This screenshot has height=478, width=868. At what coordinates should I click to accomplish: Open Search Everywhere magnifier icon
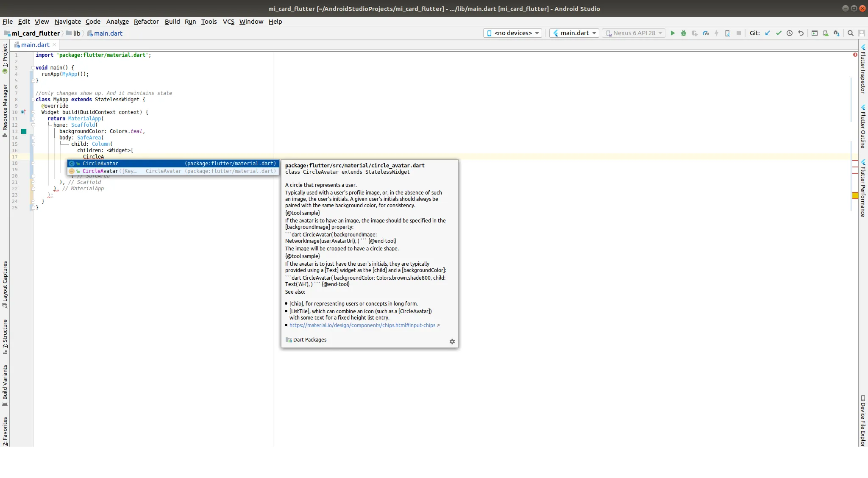point(850,33)
